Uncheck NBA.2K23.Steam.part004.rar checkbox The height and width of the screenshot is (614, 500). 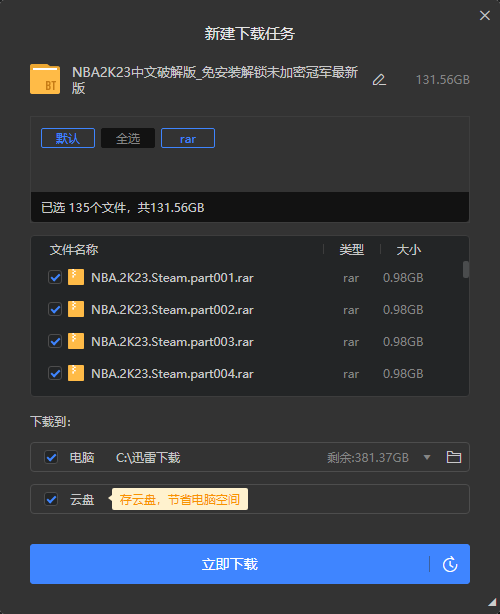pos(55,374)
